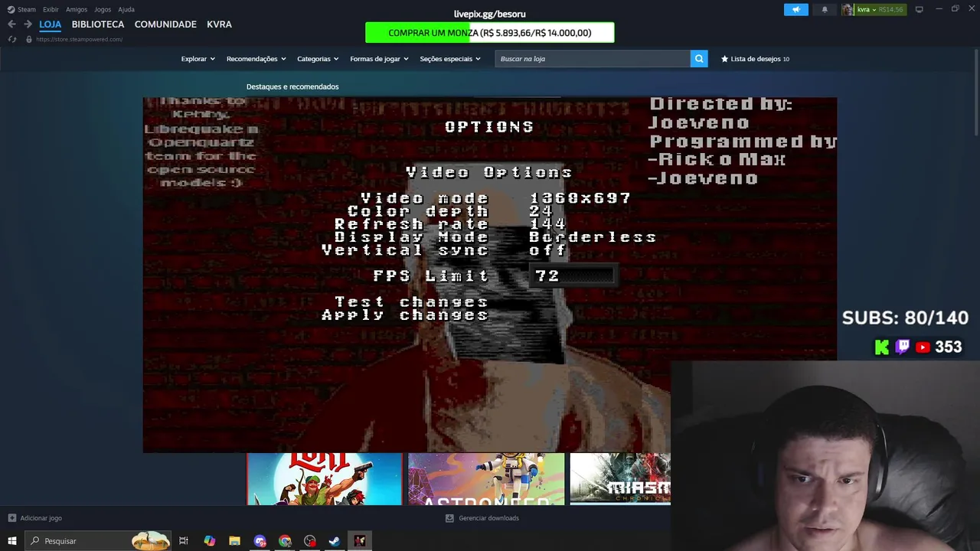Open the KVRA profile tab
980x551 pixels.
coord(219,24)
